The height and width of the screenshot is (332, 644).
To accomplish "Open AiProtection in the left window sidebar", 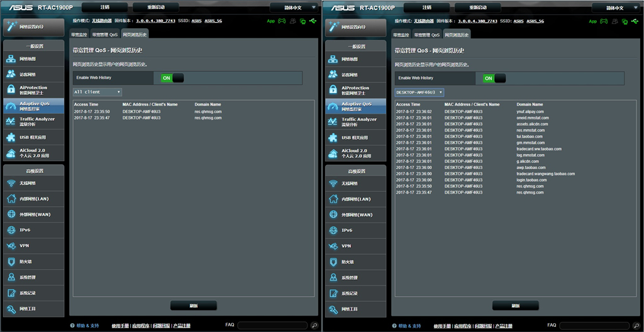I will point(34,90).
